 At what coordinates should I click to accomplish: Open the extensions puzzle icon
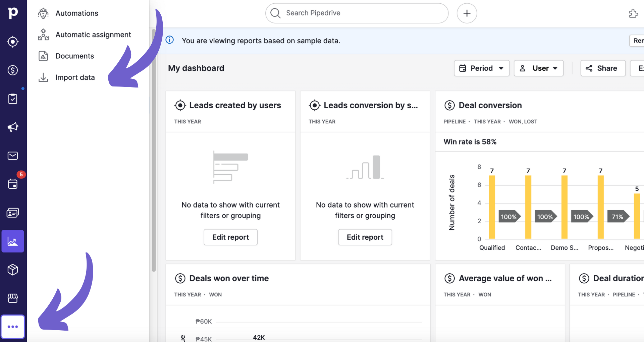(x=633, y=13)
